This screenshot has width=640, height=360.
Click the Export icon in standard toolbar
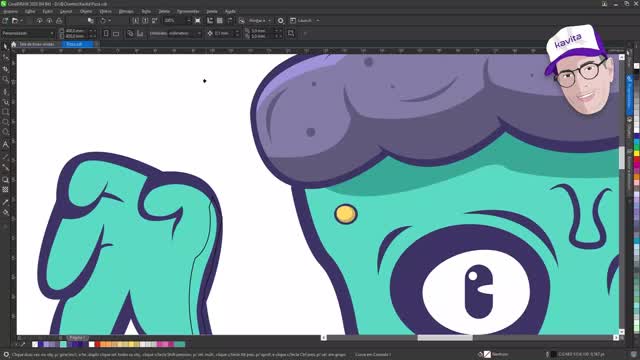(x=145, y=20)
